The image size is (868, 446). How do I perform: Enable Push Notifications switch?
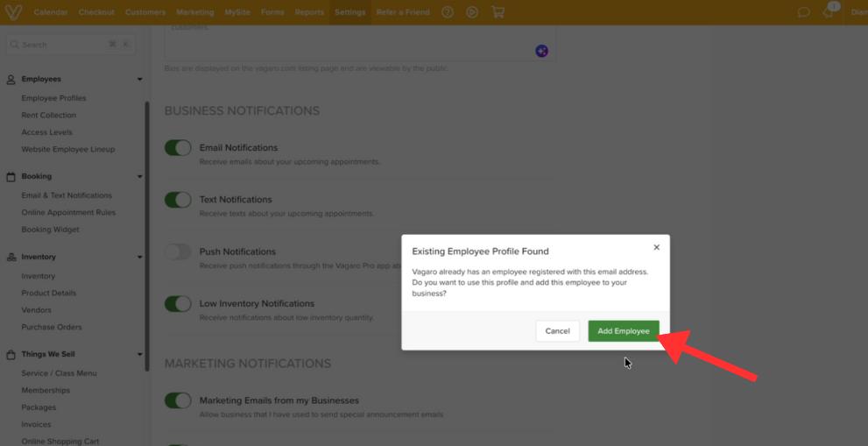pyautogui.click(x=178, y=251)
